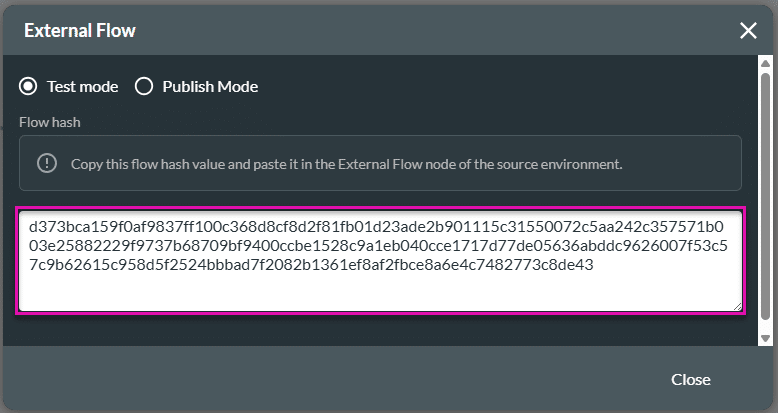Click the text area resize handle

tap(738, 305)
